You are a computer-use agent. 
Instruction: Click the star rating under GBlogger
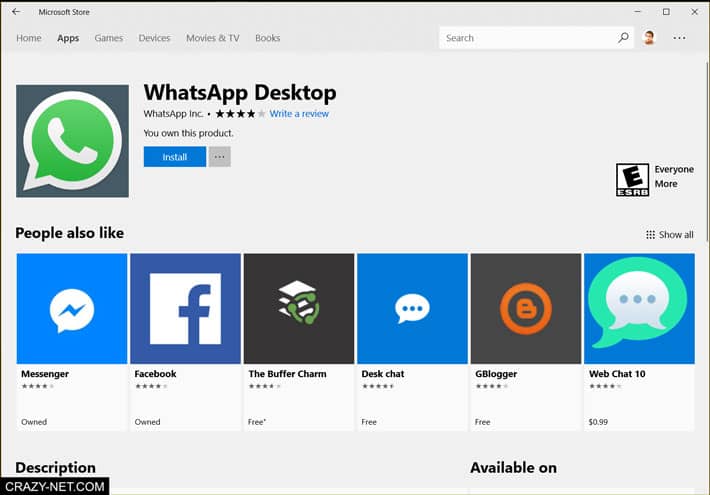tap(492, 386)
